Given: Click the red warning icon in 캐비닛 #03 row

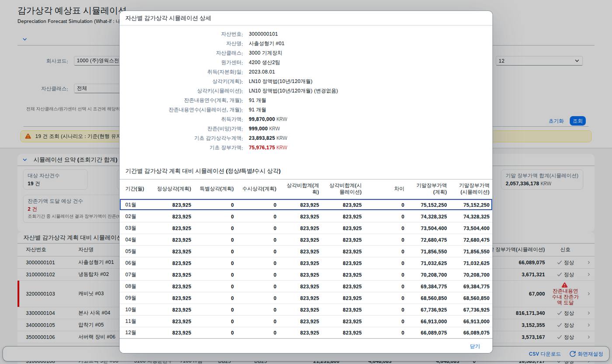Looking at the screenshot, I should coord(564,284).
